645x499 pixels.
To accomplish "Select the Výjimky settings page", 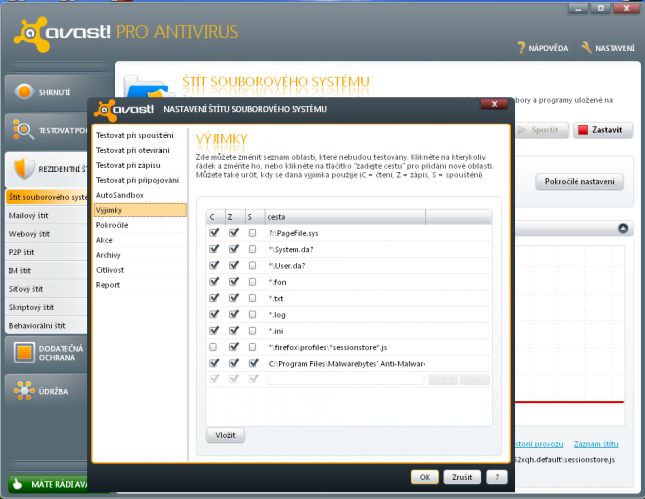I will point(140,210).
